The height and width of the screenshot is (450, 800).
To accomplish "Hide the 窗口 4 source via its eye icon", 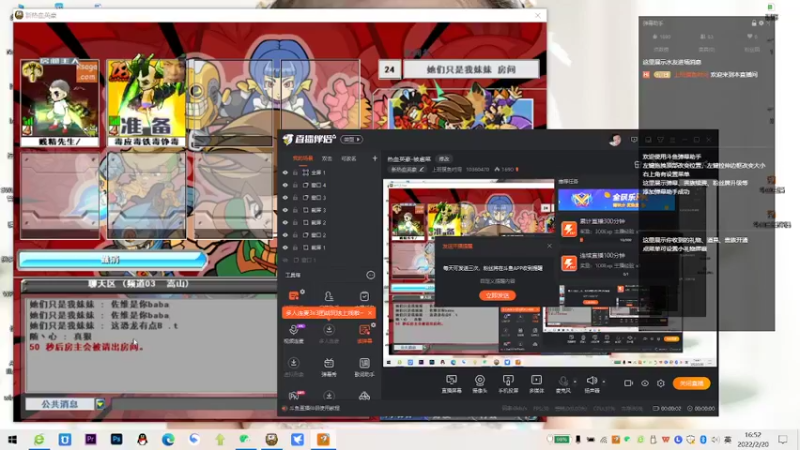I will [285, 185].
